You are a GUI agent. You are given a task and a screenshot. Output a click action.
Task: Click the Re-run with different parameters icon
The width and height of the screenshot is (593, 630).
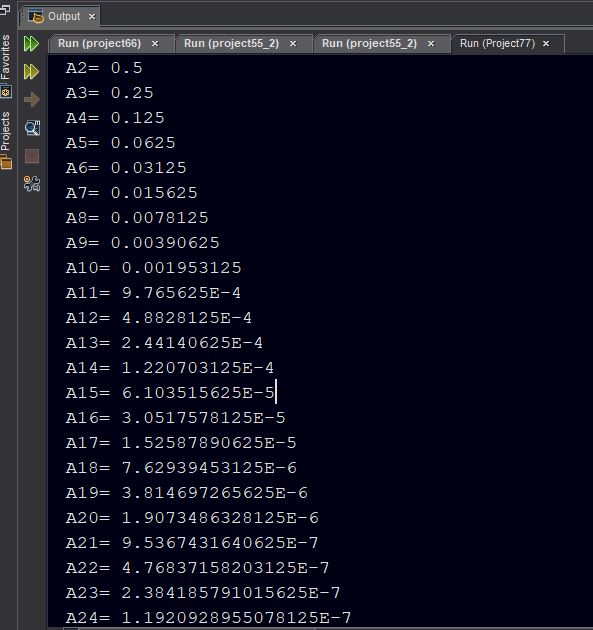click(31, 72)
